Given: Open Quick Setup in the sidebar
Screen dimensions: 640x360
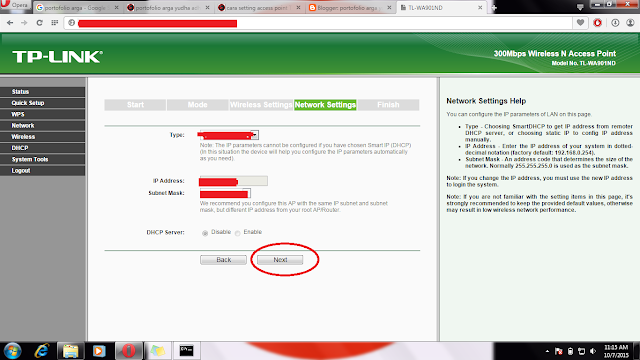Looking at the screenshot, I should pos(42,103).
